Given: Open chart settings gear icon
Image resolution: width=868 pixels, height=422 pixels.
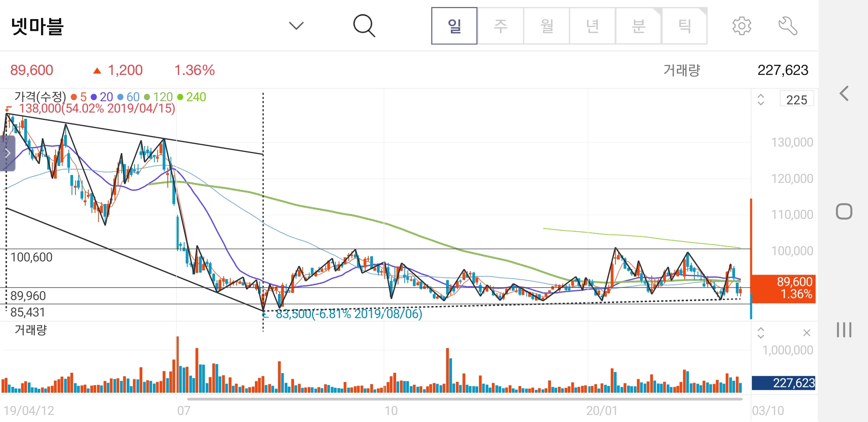Looking at the screenshot, I should (742, 26).
